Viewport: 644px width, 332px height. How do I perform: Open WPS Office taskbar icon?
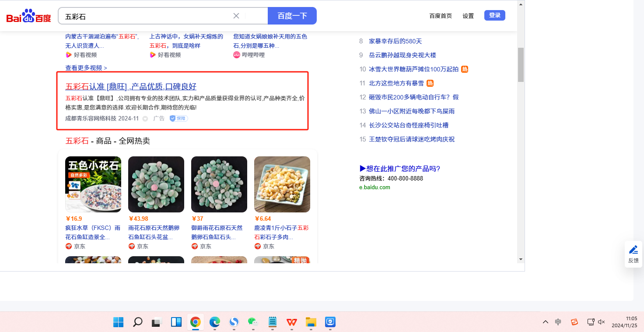click(x=291, y=322)
